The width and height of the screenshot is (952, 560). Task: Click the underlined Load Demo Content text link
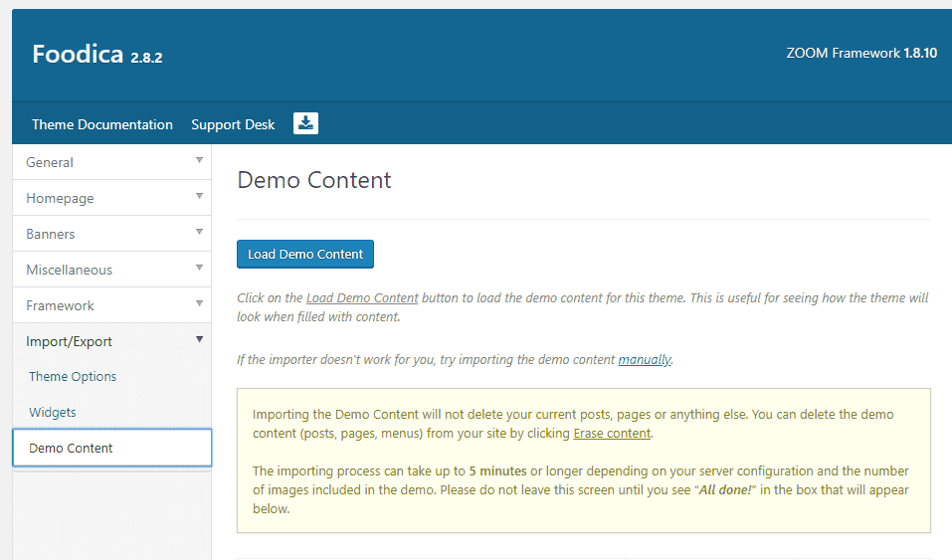[362, 298]
